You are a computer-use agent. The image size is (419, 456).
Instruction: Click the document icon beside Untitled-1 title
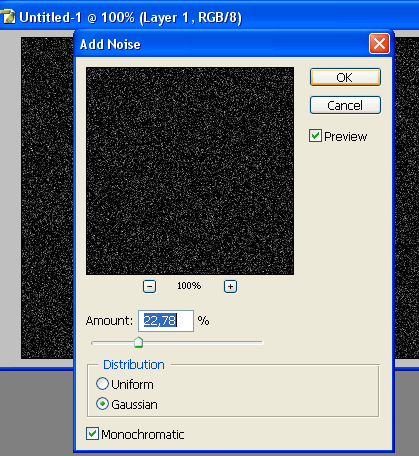coord(8,17)
